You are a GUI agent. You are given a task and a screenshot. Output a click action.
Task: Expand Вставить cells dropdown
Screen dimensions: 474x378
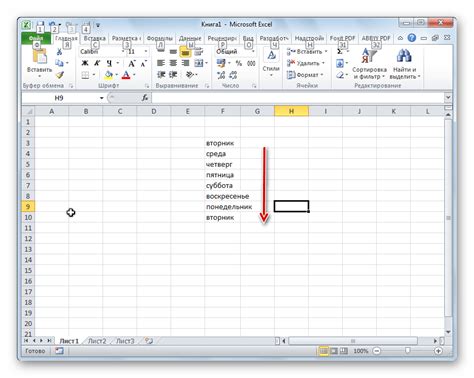[326, 51]
